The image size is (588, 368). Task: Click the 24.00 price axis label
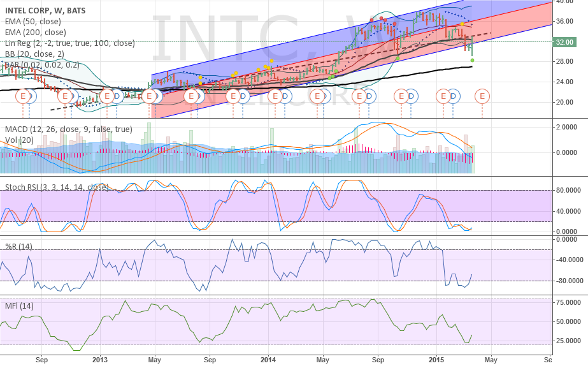point(564,82)
